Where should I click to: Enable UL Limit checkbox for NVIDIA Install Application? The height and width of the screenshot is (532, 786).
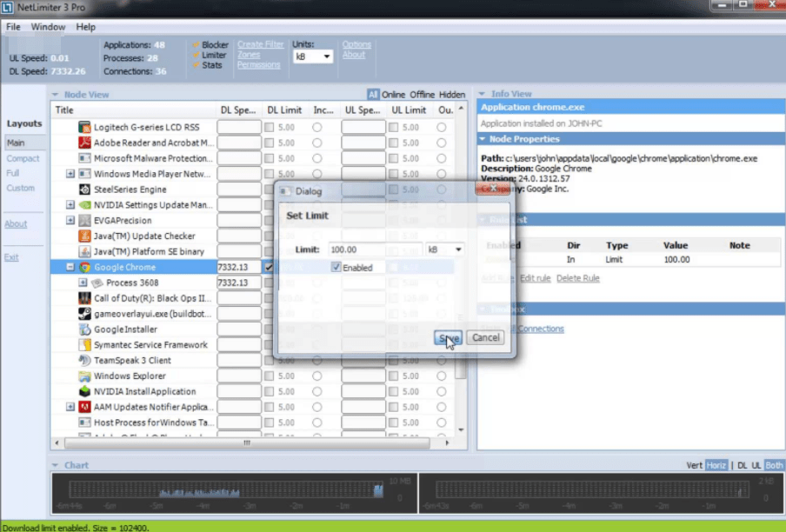tap(394, 391)
